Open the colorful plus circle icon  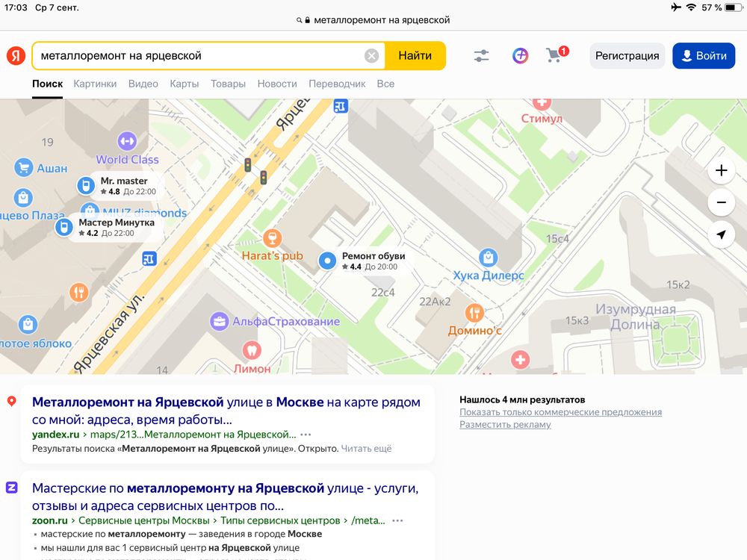click(520, 56)
